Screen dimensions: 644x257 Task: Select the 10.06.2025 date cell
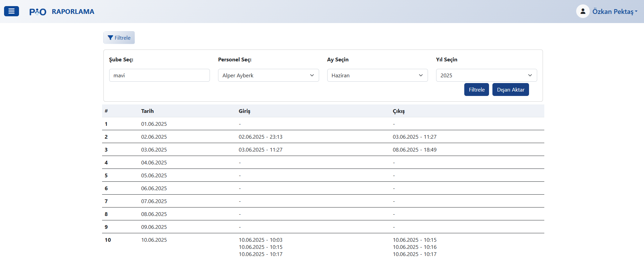click(x=154, y=240)
